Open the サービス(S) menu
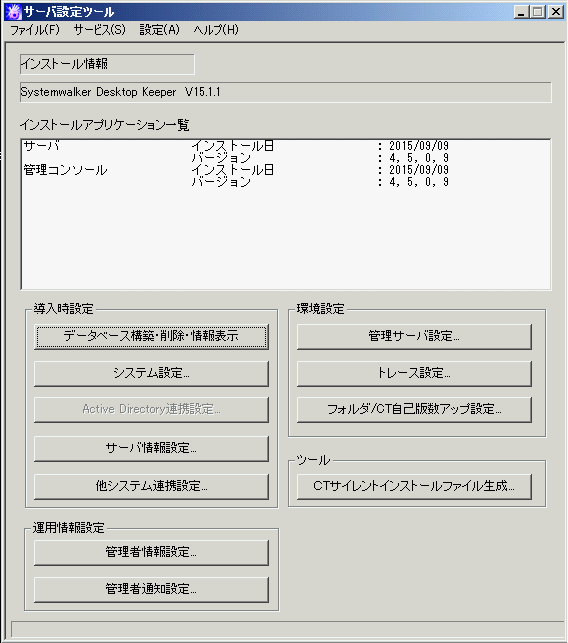 (100, 30)
